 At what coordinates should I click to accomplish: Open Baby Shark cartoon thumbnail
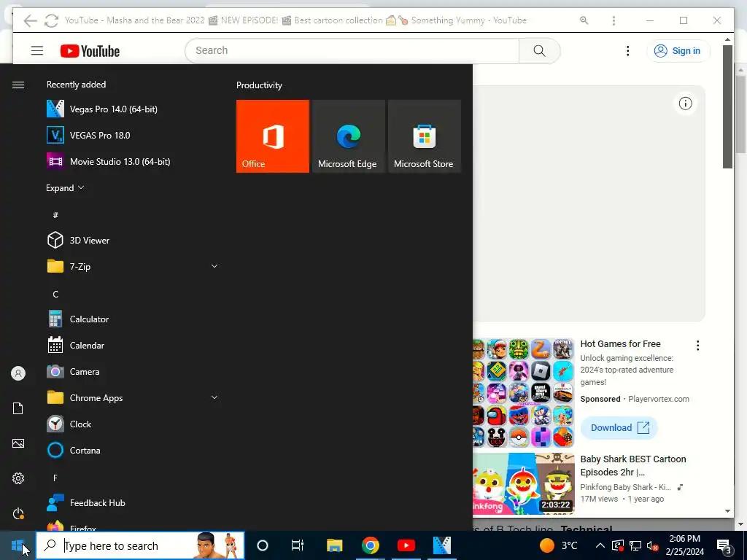(524, 484)
